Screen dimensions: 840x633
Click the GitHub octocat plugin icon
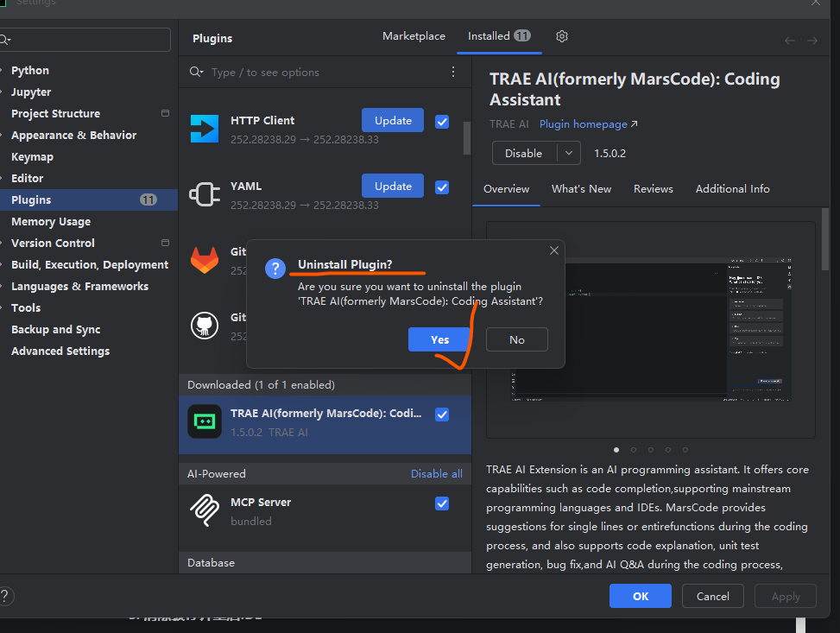(204, 326)
